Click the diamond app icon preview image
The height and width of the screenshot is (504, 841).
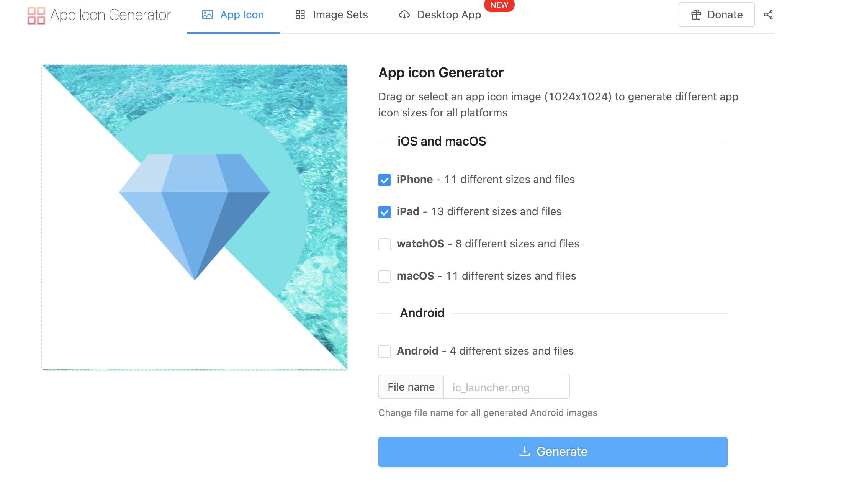(x=195, y=218)
